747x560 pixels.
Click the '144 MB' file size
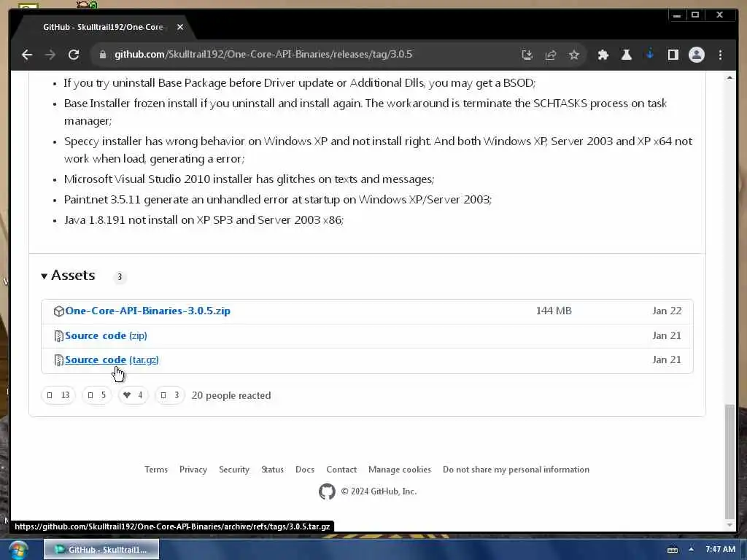click(554, 311)
